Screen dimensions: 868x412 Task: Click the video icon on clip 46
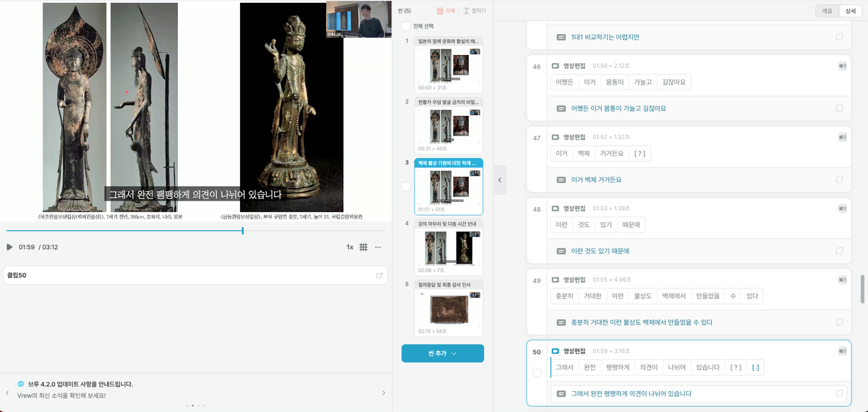coord(556,66)
